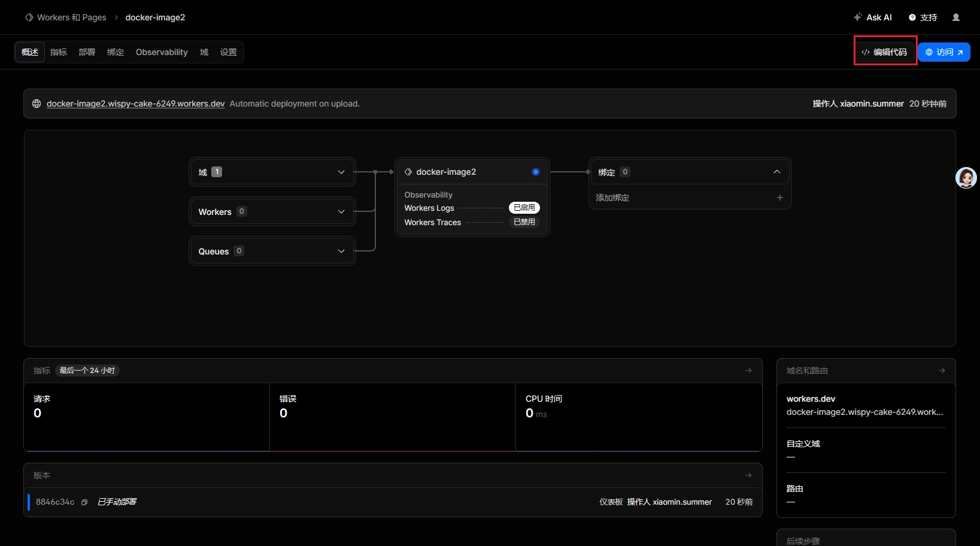The width and height of the screenshot is (980, 546).
Task: Click the breadcrumb chevron separator
Action: [x=116, y=17]
